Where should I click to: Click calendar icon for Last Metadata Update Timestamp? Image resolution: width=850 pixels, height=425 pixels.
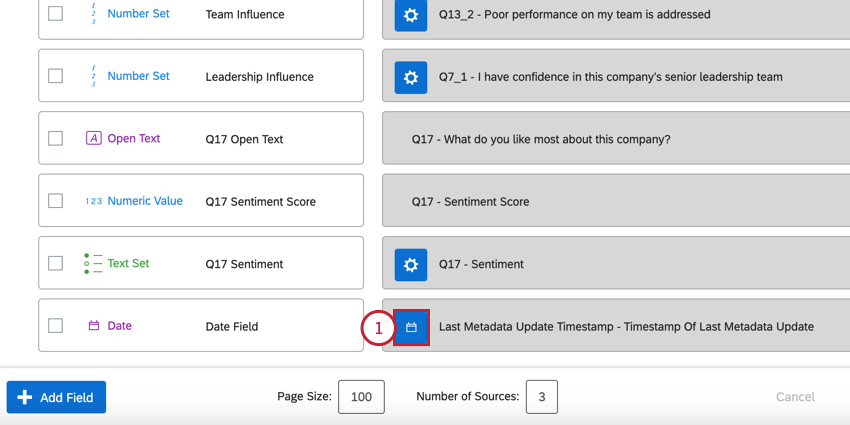point(411,327)
